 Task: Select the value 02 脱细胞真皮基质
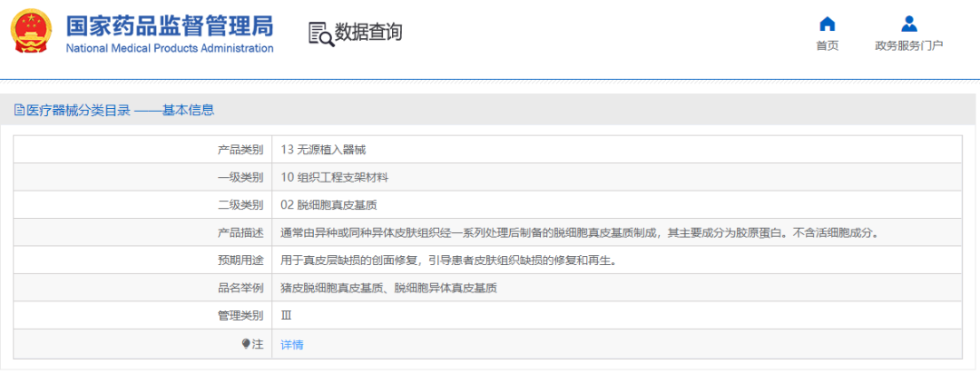328,204
